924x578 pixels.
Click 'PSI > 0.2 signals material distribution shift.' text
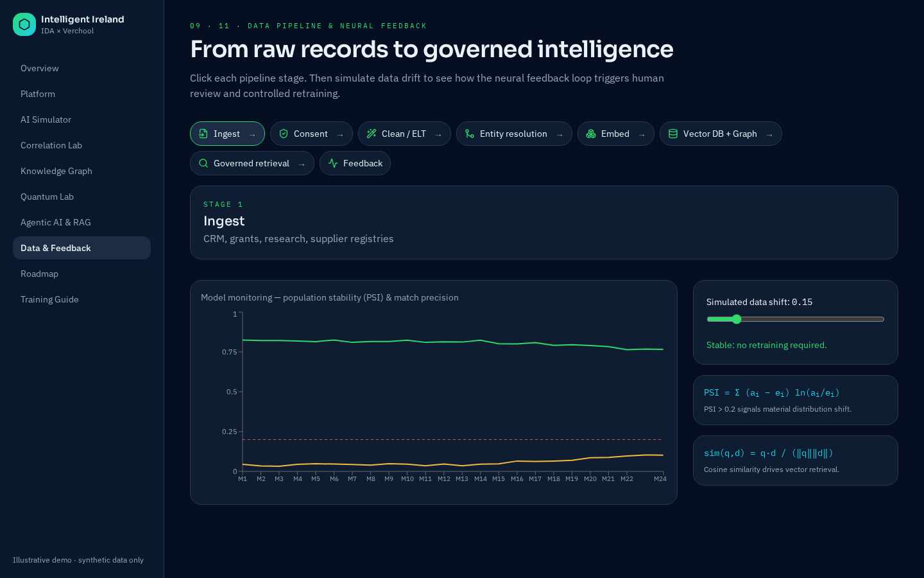pos(778,409)
